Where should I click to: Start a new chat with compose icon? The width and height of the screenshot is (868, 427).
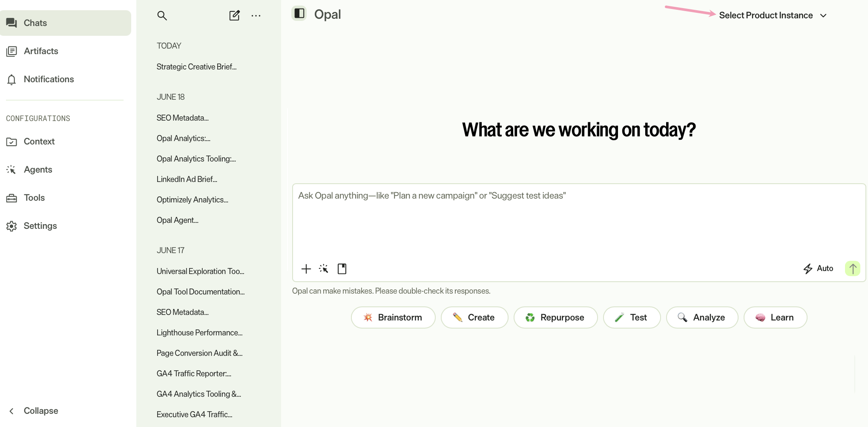[x=235, y=16]
